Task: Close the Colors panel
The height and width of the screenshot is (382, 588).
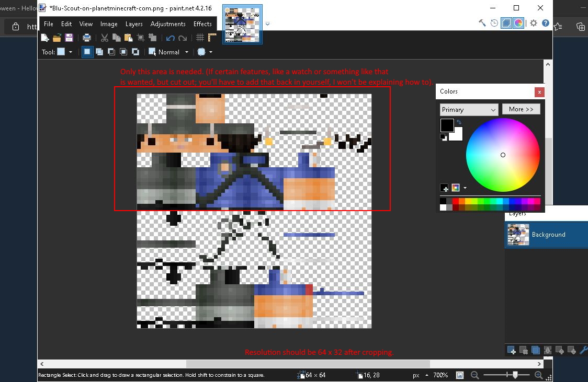Action: pyautogui.click(x=539, y=92)
